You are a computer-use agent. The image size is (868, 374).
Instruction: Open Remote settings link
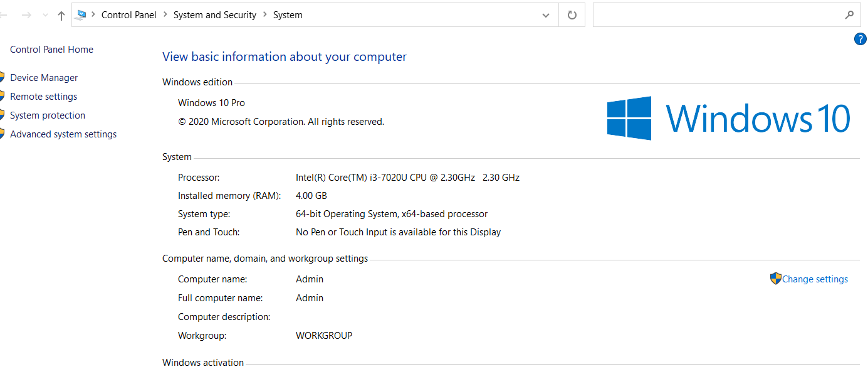(44, 97)
